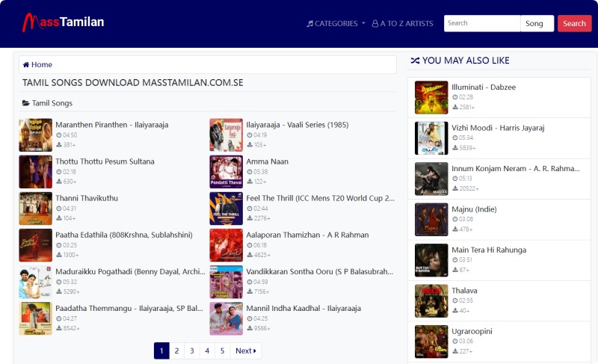
Task: Go to page 2
Action: (177, 351)
